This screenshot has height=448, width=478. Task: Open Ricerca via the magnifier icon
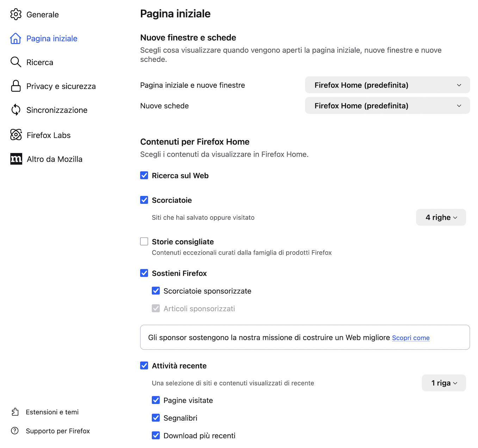16,62
